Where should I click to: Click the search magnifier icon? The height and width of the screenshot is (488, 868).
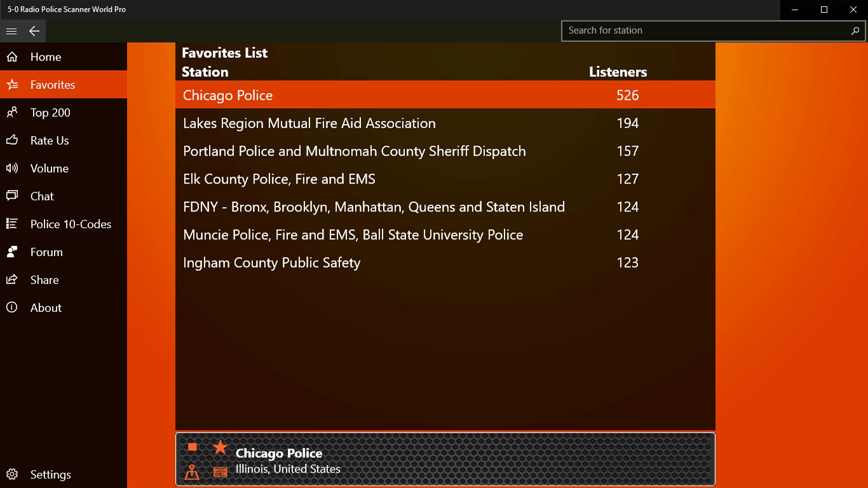coord(855,30)
